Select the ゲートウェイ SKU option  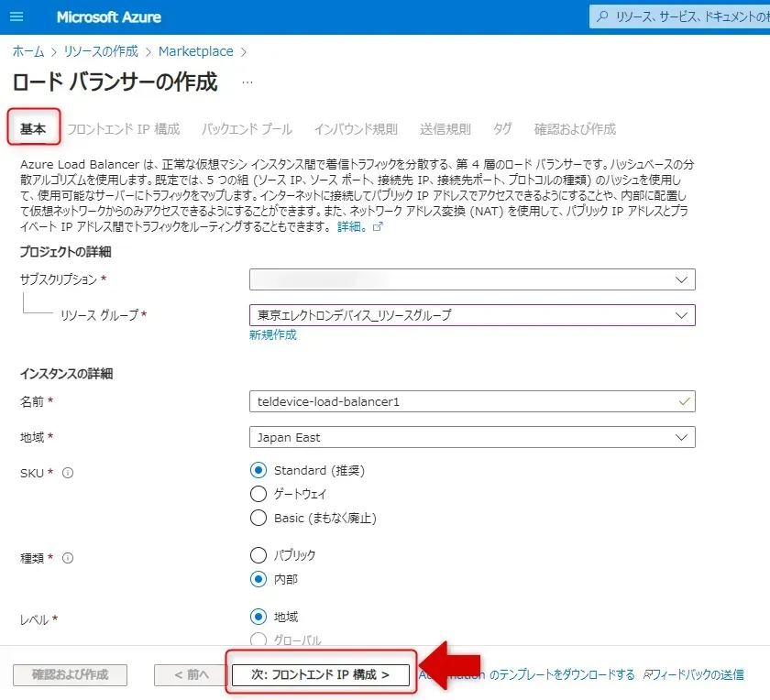(x=258, y=494)
